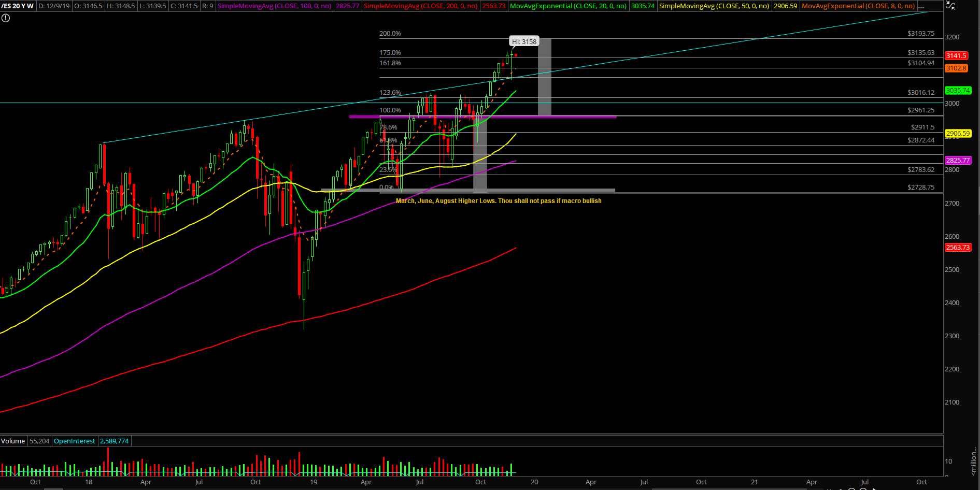Click the 100 SMA header value 2825.77
The image size is (980, 490).
pyautogui.click(x=347, y=6)
